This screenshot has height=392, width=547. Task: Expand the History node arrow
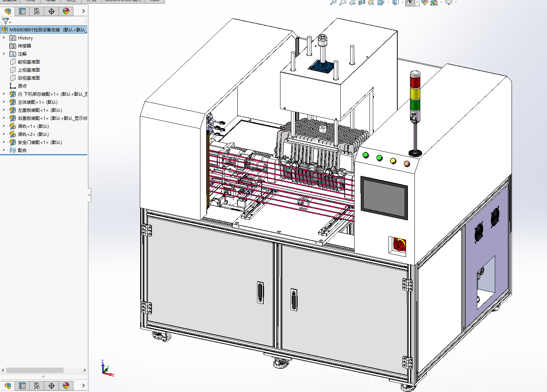[4, 38]
